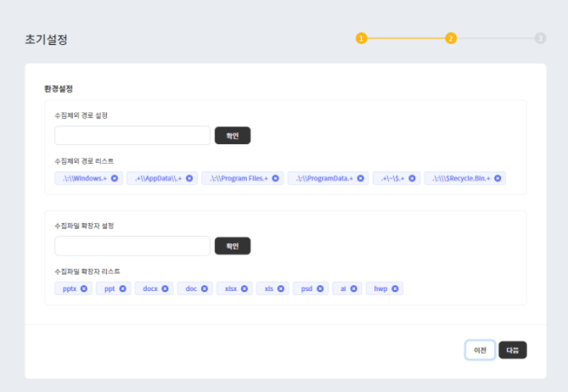568x392 pixels.
Task: Go to step 1 in progress indicator
Action: point(361,38)
